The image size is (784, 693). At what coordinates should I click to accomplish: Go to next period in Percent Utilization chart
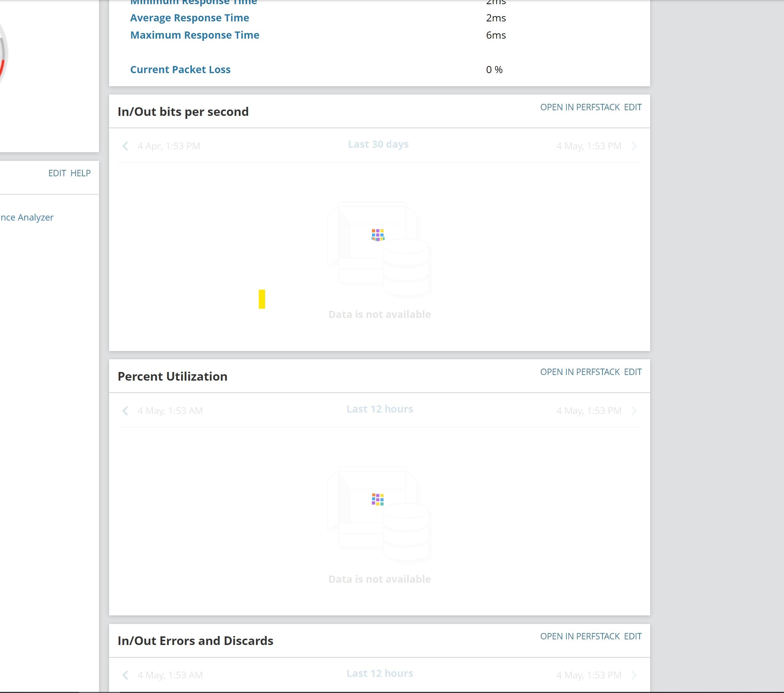[634, 411]
